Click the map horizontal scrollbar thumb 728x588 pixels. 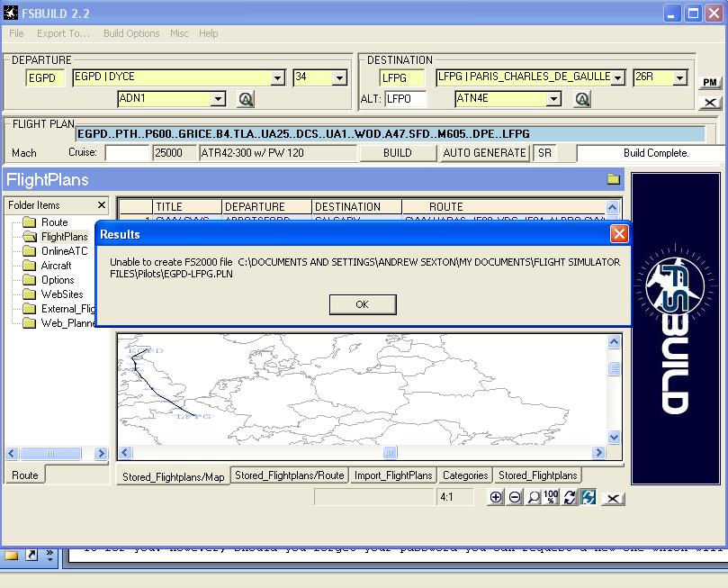pos(390,452)
